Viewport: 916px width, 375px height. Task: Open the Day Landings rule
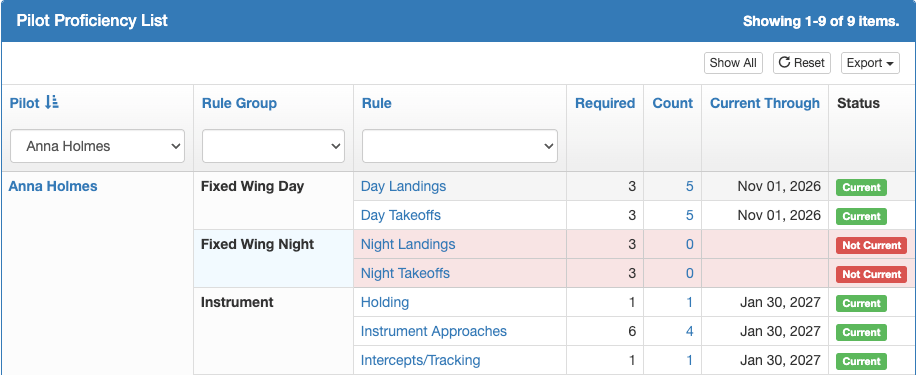(403, 186)
